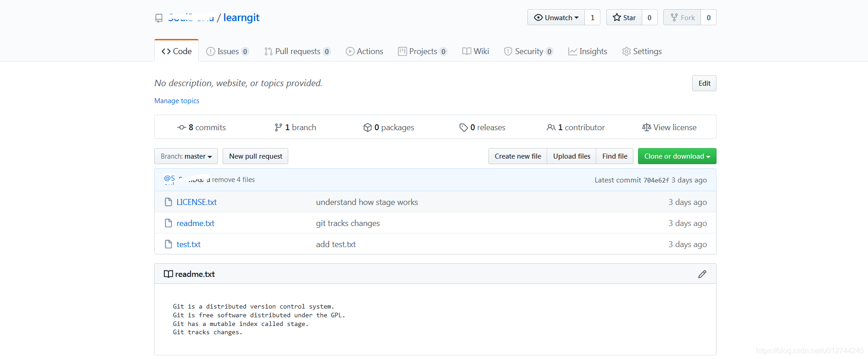Click the fork icon
The height and width of the screenshot is (359, 868).
click(x=674, y=17)
